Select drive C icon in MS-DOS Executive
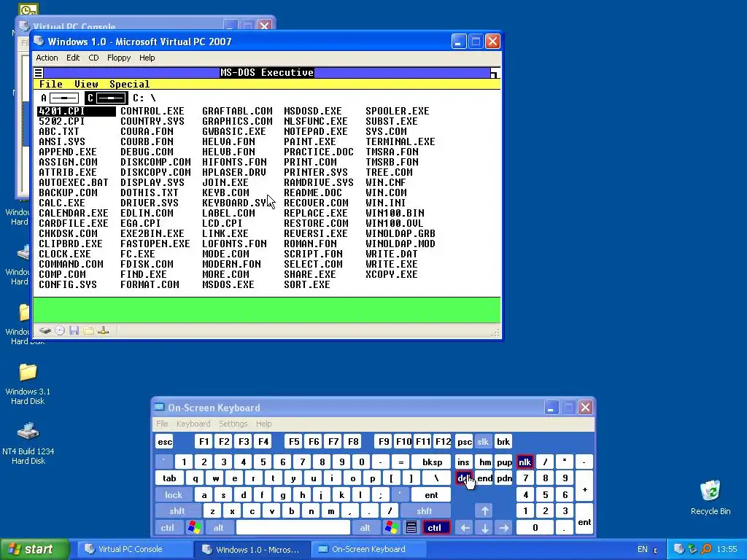The image size is (747, 560). click(107, 98)
